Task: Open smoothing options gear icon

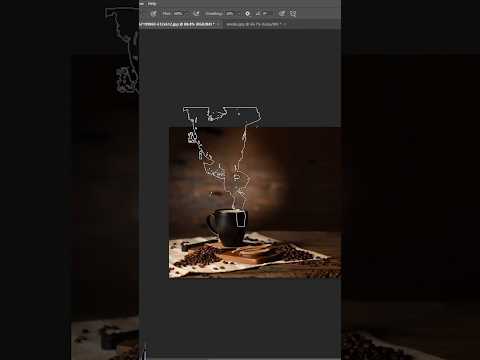Action: 247,14
